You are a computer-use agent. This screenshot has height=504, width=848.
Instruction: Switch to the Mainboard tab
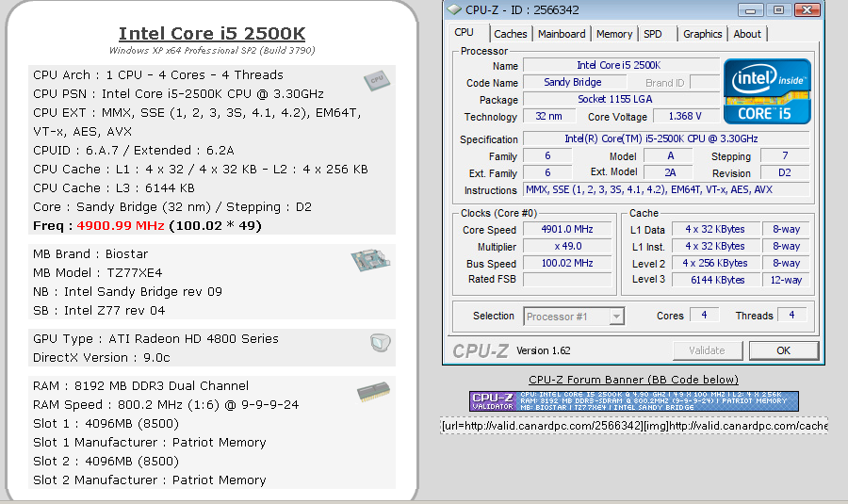pos(562,34)
